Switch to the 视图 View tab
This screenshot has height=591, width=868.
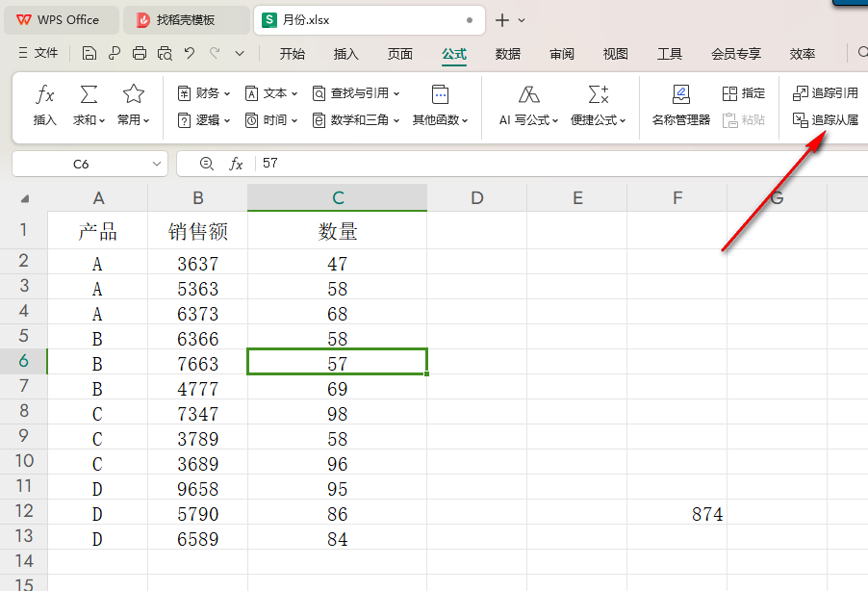tap(615, 54)
